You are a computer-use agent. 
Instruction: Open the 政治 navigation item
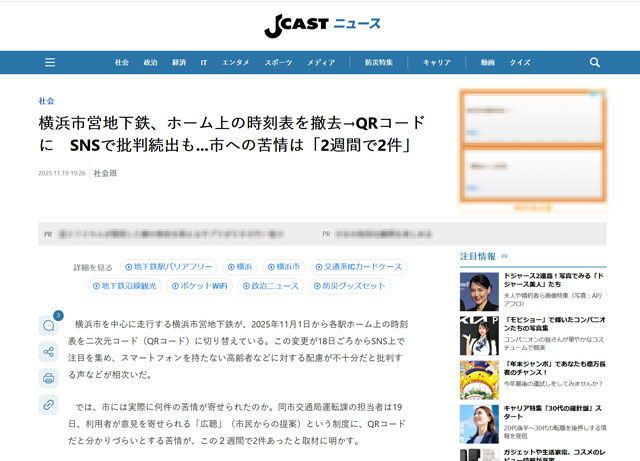(x=150, y=62)
